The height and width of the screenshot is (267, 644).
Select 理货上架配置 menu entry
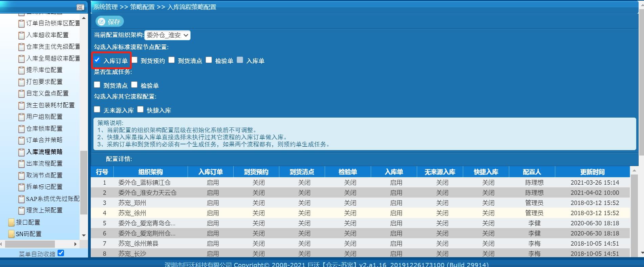(x=44, y=210)
